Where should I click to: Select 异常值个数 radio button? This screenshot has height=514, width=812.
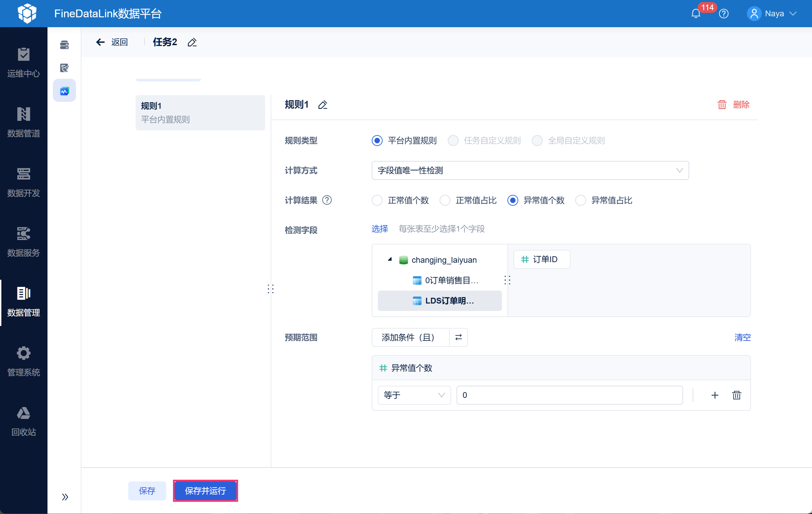pyautogui.click(x=513, y=200)
